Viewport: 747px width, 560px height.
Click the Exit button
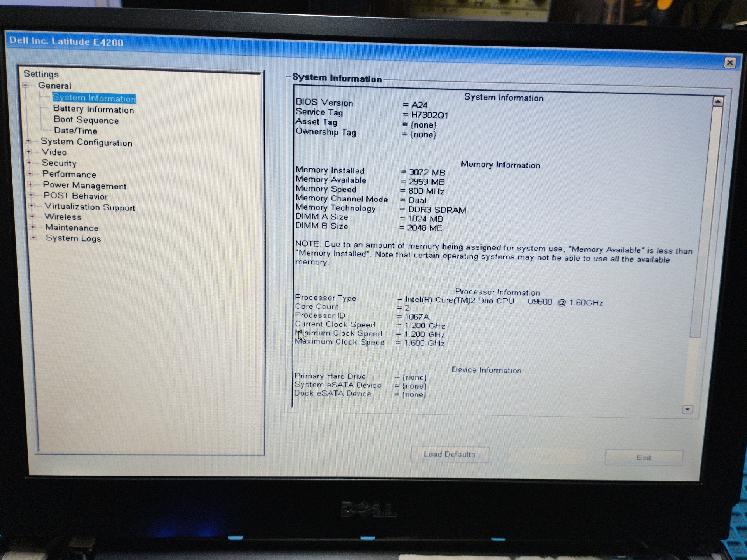point(644,457)
